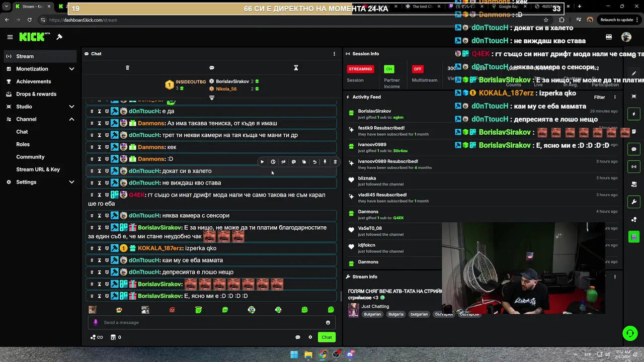Delete the KOKALA_187erz 'izperka qko' message
644x362 pixels.
click(92, 248)
